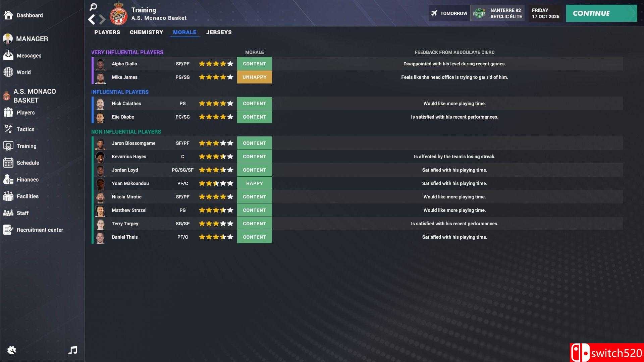Click Mike James Unhappy morale badge
Screen dimensions: 644x362
click(x=254, y=77)
